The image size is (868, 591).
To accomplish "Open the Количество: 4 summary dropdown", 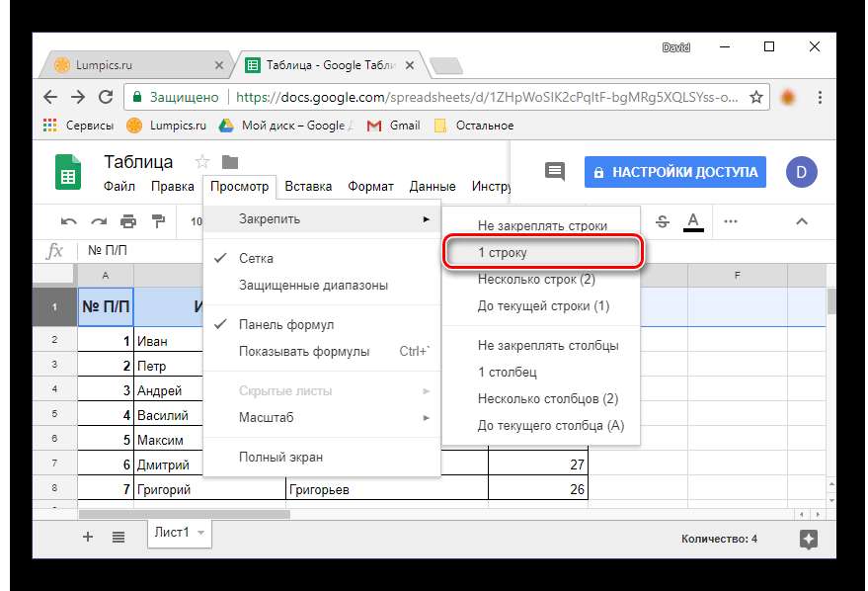I will pos(719,539).
